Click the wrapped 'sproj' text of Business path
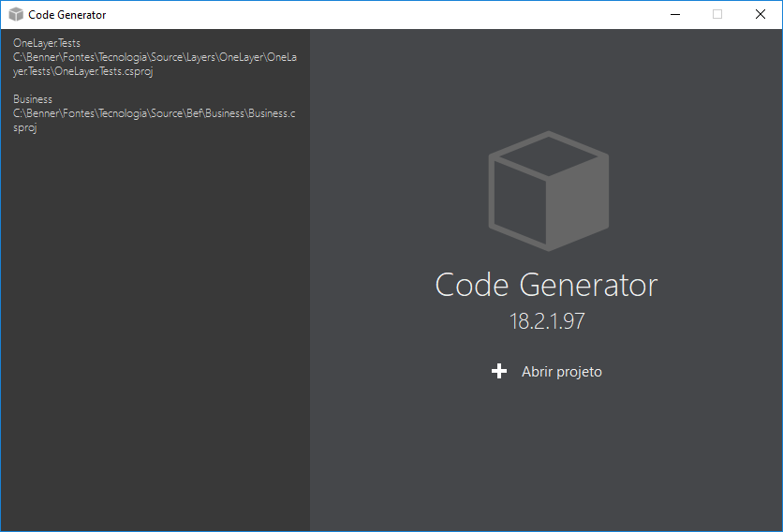783x532 pixels. click(24, 127)
